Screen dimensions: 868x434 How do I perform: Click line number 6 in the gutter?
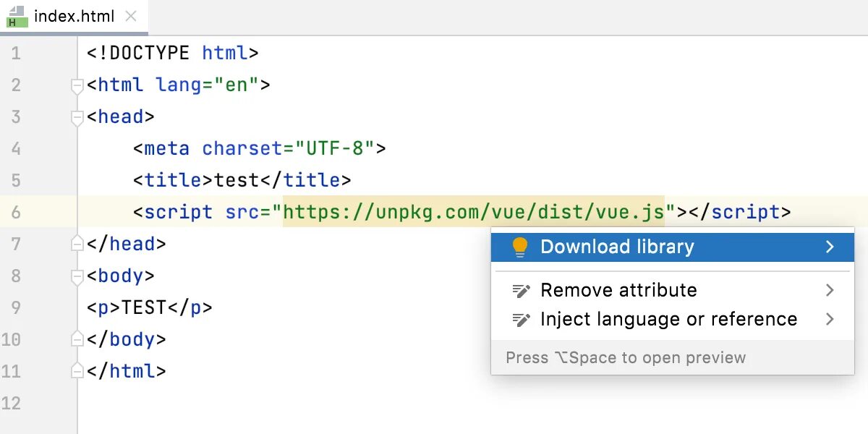(16, 213)
